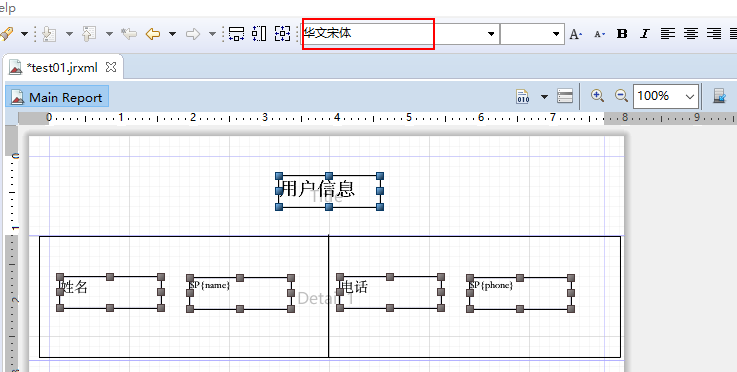Select the 用户信息 title text element
Image resolution: width=737 pixels, height=372 pixels.
coord(329,191)
